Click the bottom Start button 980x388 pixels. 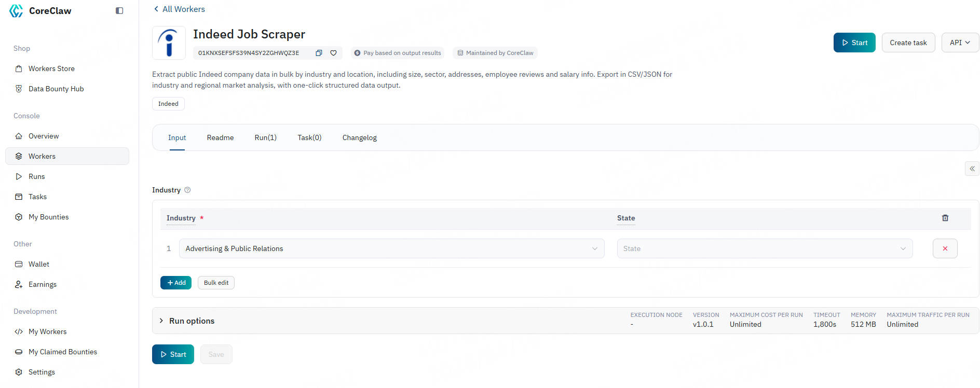[173, 354]
